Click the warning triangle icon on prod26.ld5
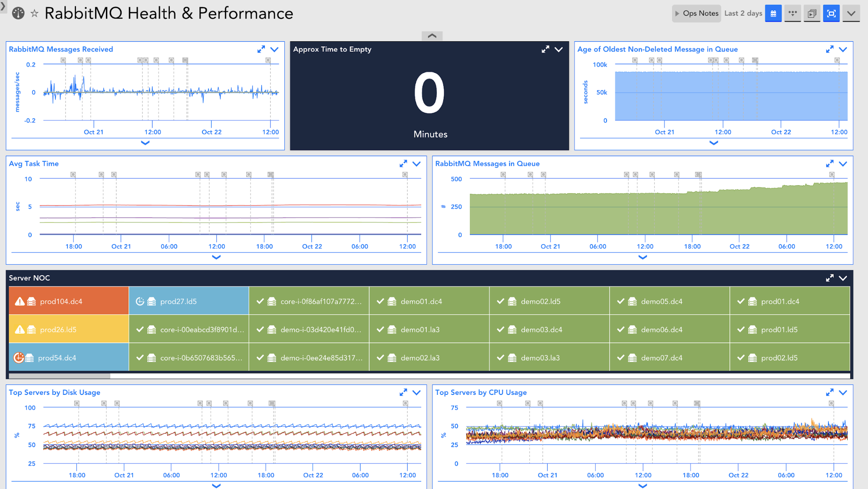868x489 pixels. tap(20, 330)
